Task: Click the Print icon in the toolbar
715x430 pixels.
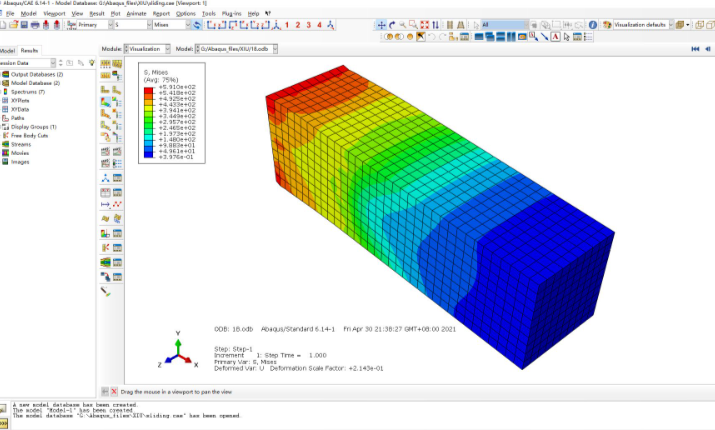Action: coord(36,24)
